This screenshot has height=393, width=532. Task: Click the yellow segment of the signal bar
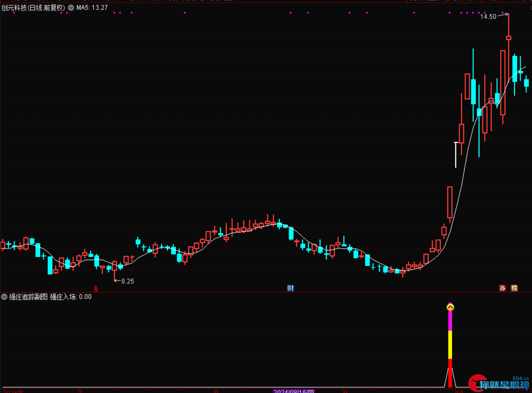tap(450, 345)
